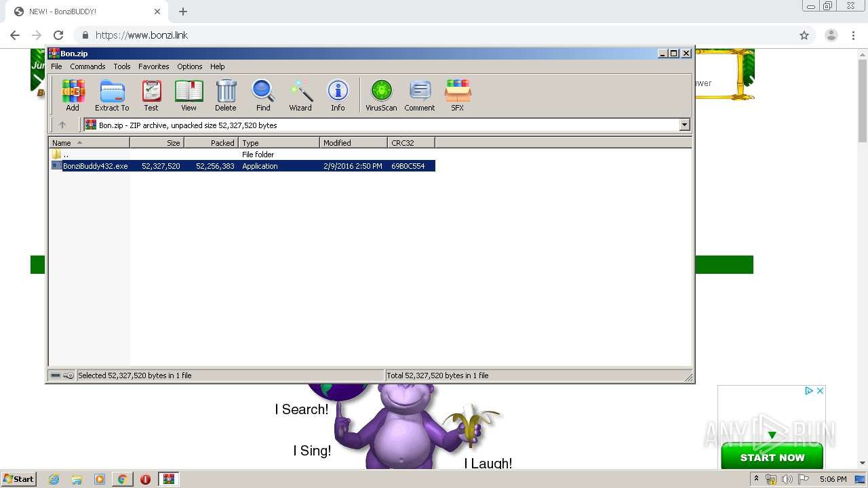Click the 'Total 52,327,520 bytes' status text
868x488 pixels.
(x=437, y=375)
